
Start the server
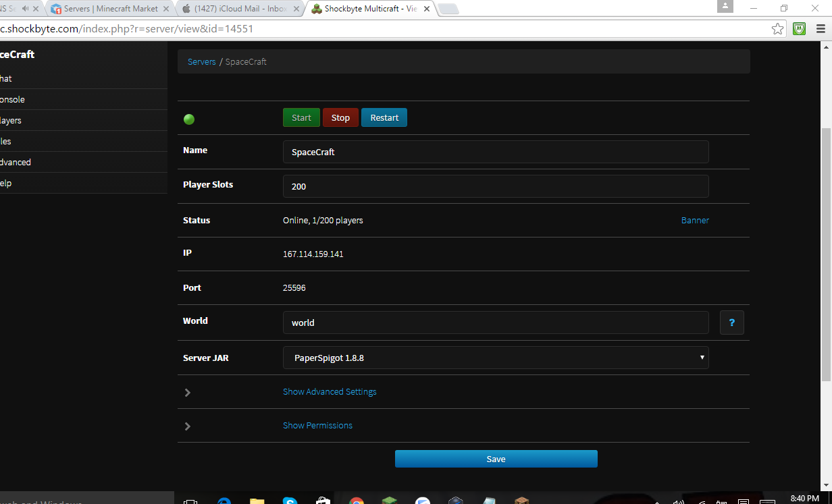click(301, 117)
